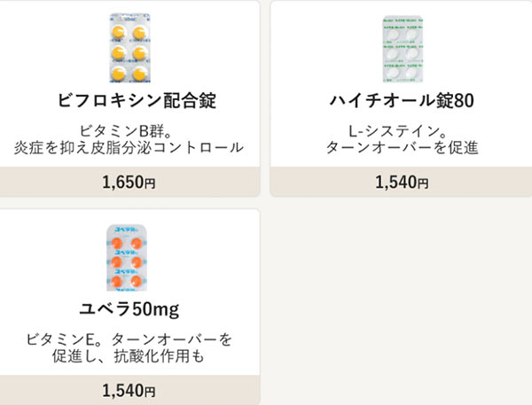Click the ハイチオール錠80 white tablet image
Image resolution: width=532 pixels, height=405 pixels.
click(x=403, y=49)
